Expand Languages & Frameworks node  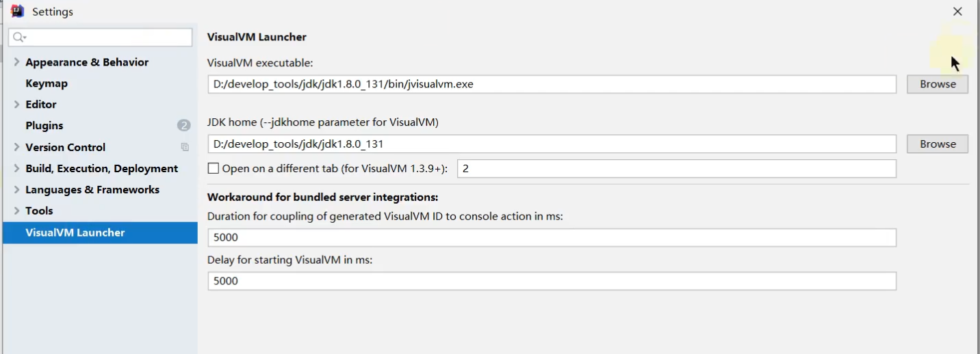(x=16, y=189)
